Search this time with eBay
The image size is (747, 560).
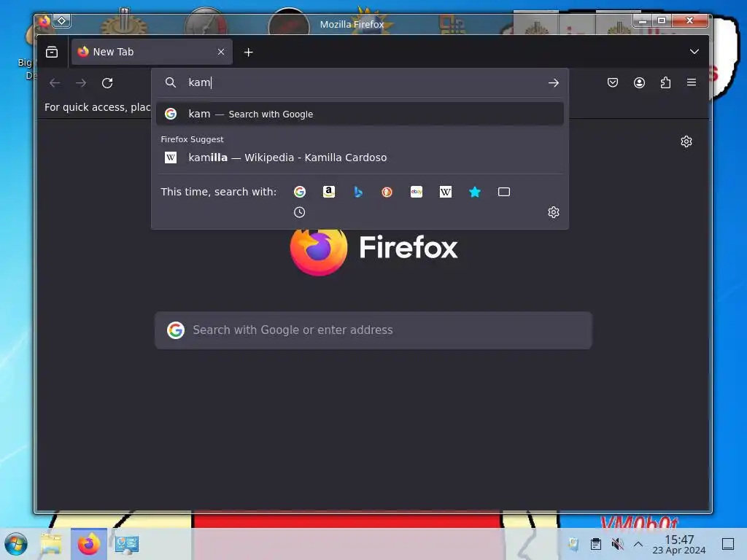click(x=417, y=192)
